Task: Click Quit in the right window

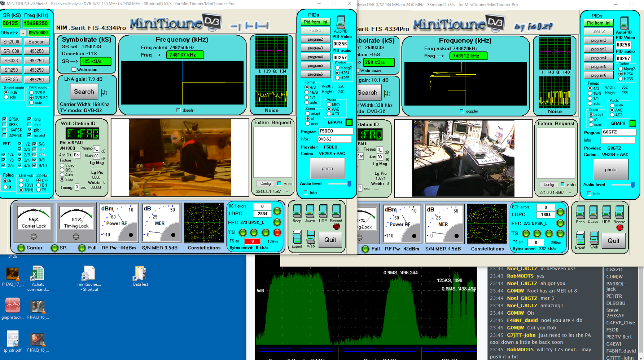Action: tap(613, 241)
